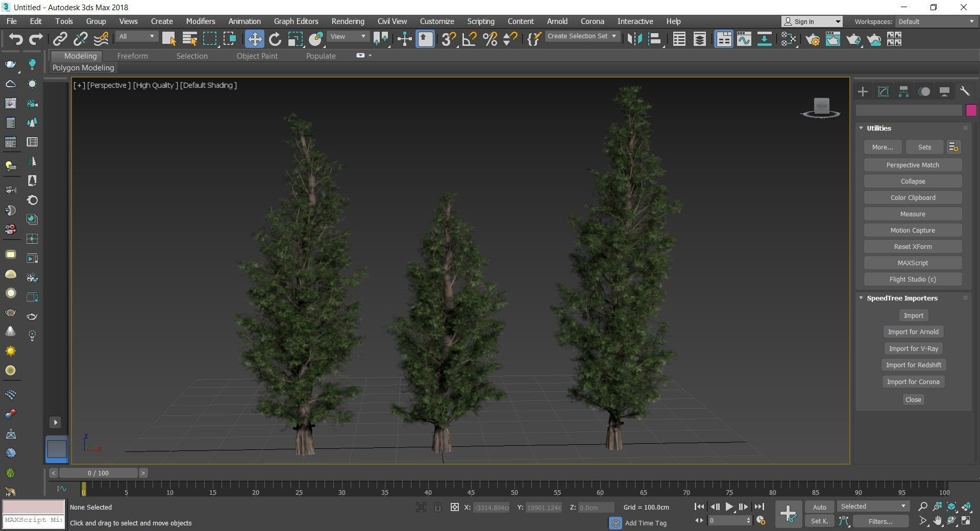
Task: Activate the Select and Move tool
Action: [254, 39]
